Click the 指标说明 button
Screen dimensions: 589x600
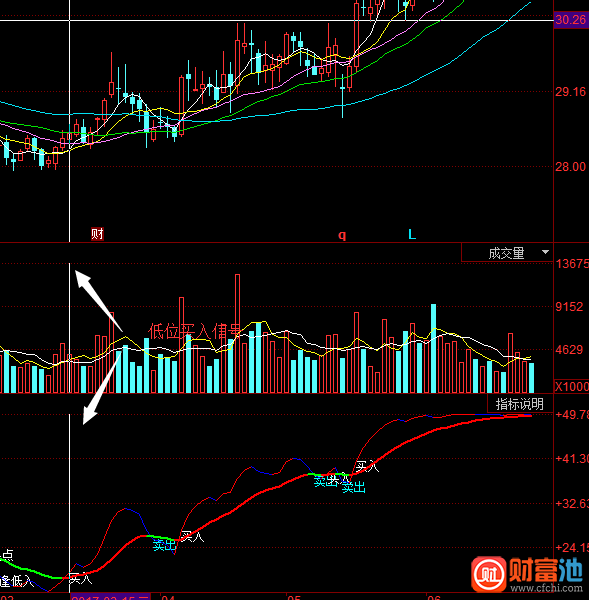[519, 404]
